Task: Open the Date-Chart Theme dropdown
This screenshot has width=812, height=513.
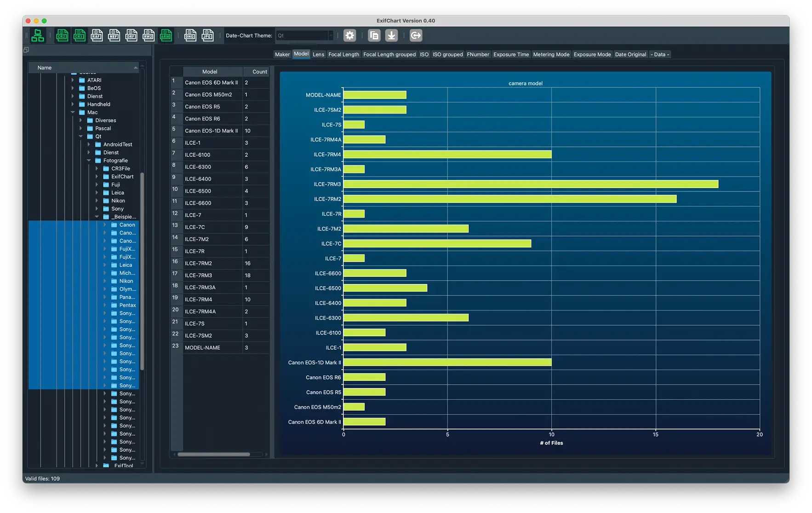Action: 304,35
